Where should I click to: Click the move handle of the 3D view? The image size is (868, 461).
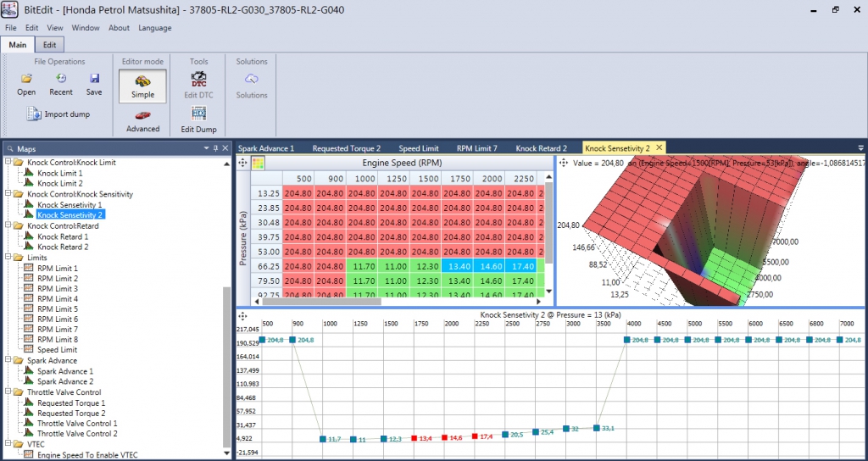[564, 163]
